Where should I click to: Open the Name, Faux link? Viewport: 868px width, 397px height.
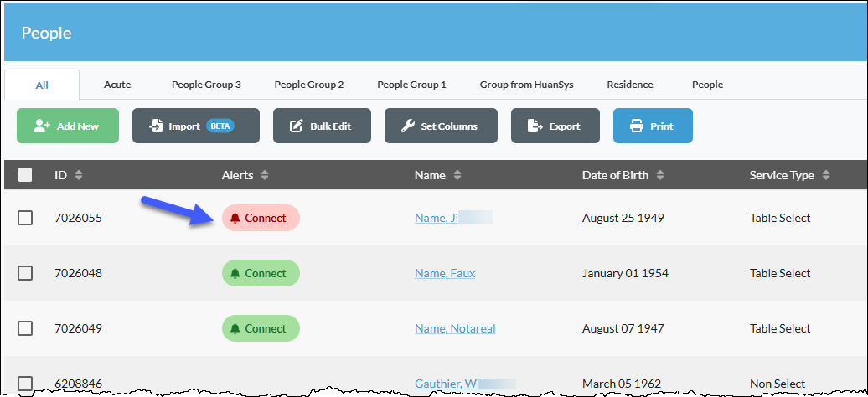tap(445, 273)
